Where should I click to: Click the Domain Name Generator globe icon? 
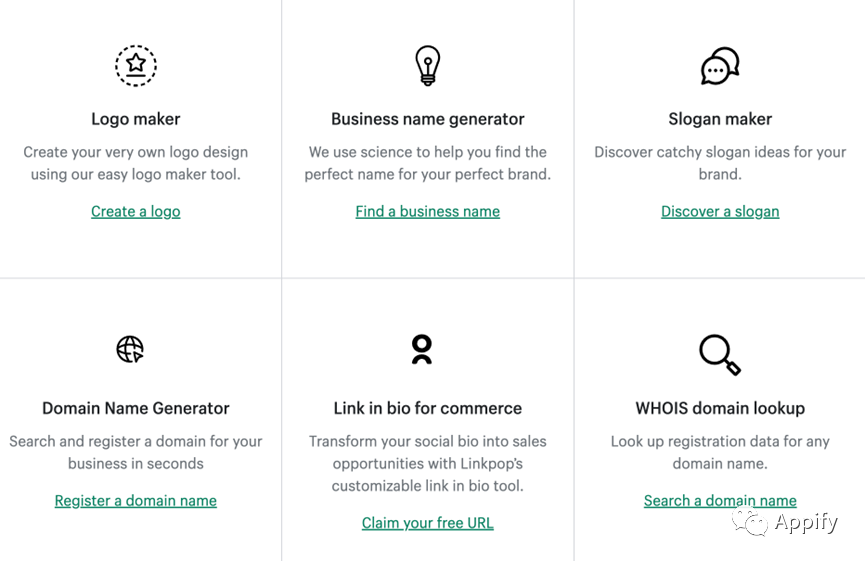[x=130, y=349]
